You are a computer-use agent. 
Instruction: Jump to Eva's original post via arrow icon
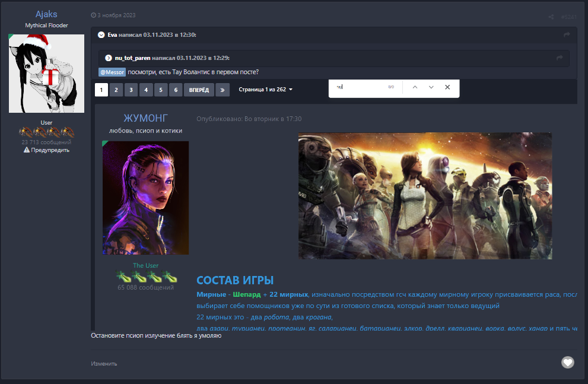coord(567,35)
